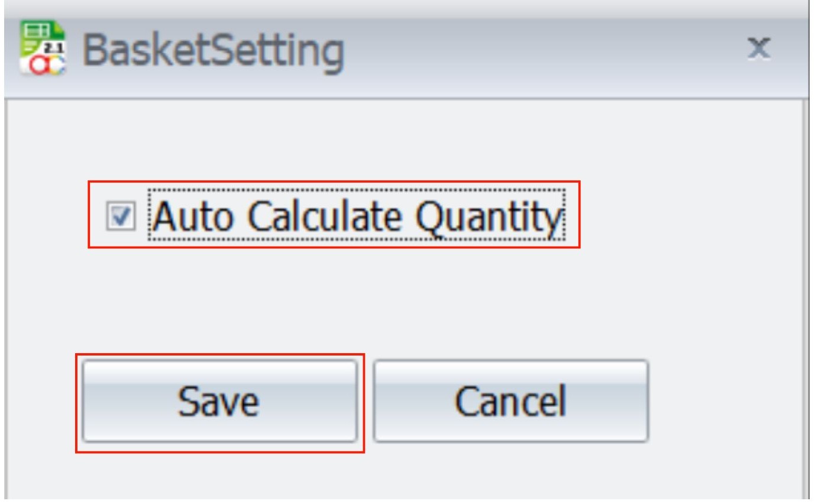Click the X icon at the title bar's right
Viewport: 818px width, 504px height.
click(x=758, y=49)
